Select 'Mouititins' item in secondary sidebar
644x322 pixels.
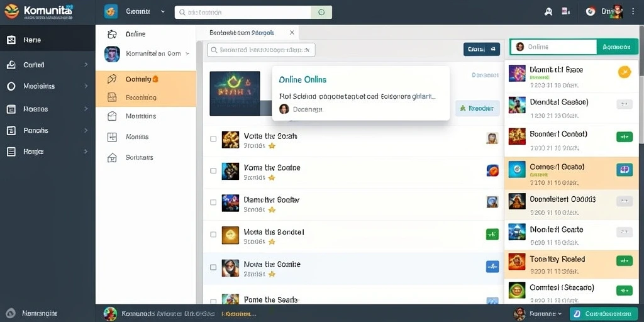(x=146, y=116)
